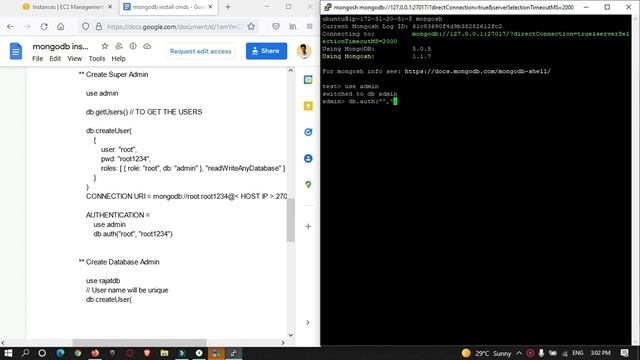
Task: Open the Windows Start menu
Action: click(x=8, y=353)
